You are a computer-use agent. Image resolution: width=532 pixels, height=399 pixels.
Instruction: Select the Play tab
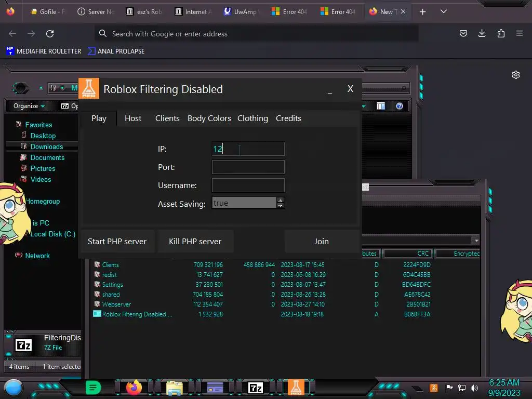point(99,118)
